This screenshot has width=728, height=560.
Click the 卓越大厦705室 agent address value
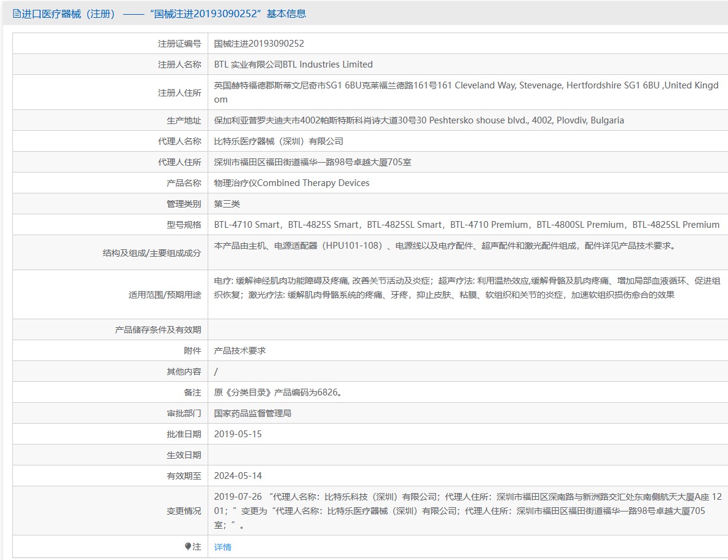click(x=313, y=162)
